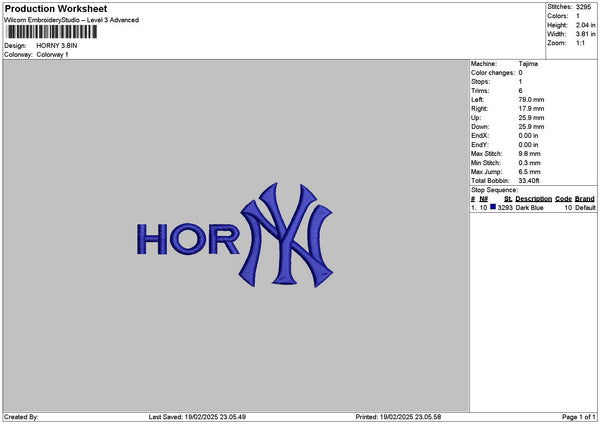
Task: Click the 'EndX:' value 0.00 in
Action: [x=528, y=136]
